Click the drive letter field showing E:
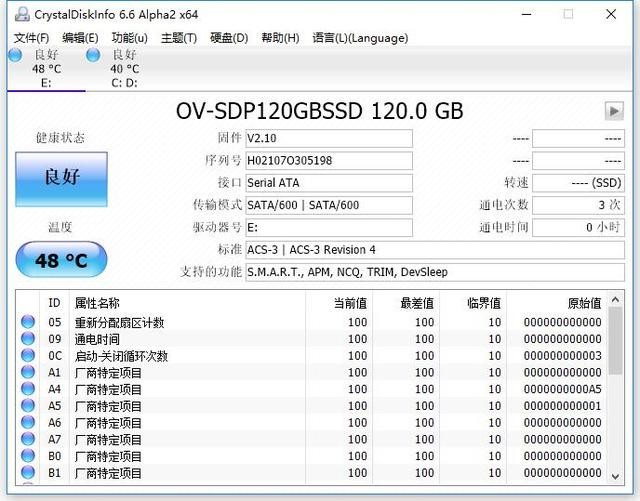 click(329, 227)
